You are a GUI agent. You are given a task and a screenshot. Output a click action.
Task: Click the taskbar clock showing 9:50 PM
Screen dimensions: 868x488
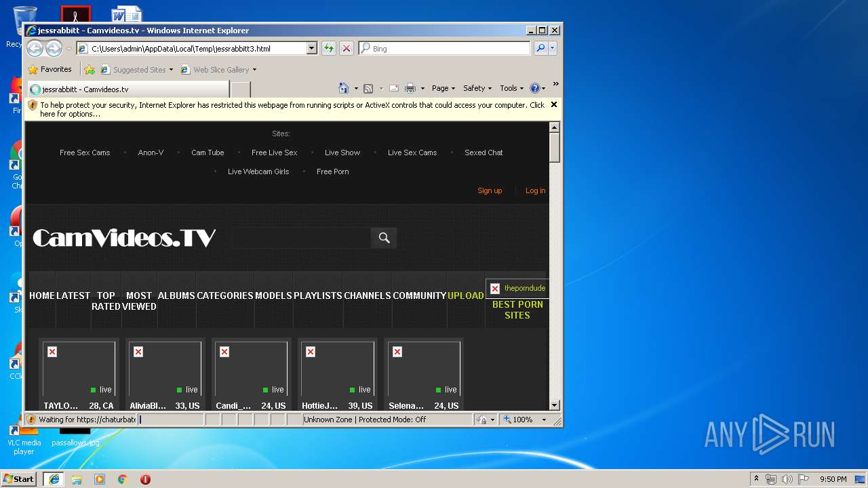pos(833,479)
